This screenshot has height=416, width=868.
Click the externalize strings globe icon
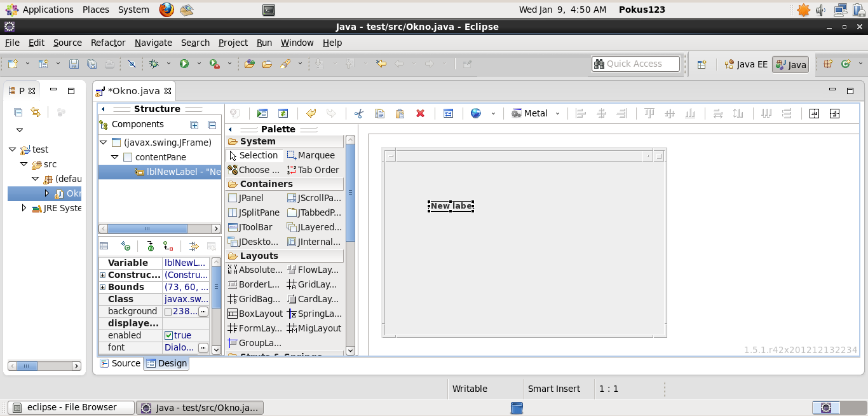(x=476, y=113)
